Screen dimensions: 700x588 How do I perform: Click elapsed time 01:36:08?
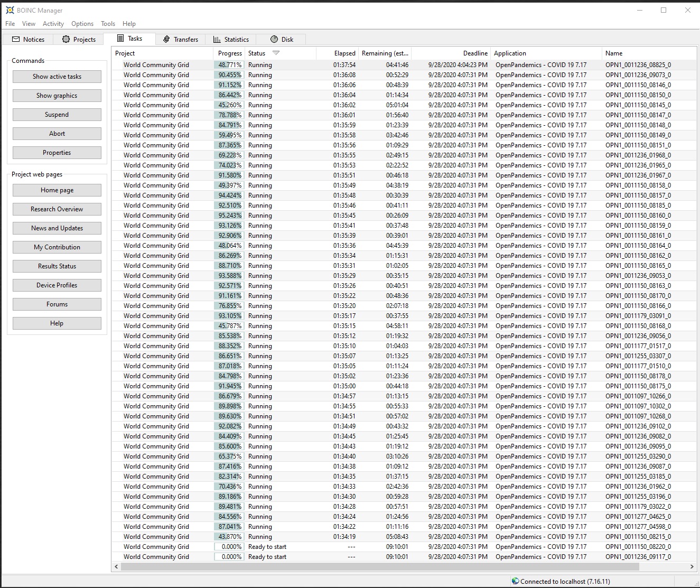(x=344, y=75)
